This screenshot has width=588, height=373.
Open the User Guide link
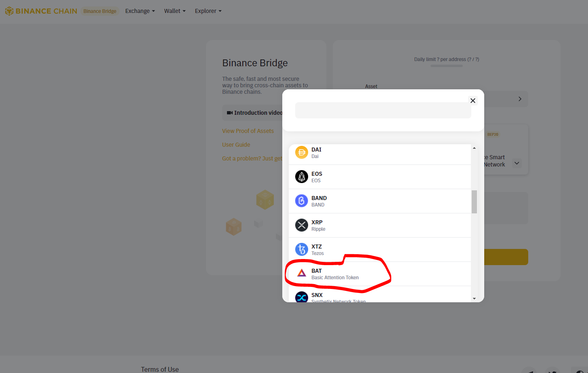tap(236, 145)
